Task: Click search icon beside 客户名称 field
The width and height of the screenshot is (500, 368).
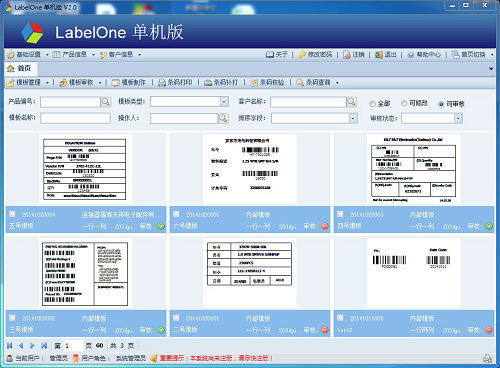Action: pos(351,102)
